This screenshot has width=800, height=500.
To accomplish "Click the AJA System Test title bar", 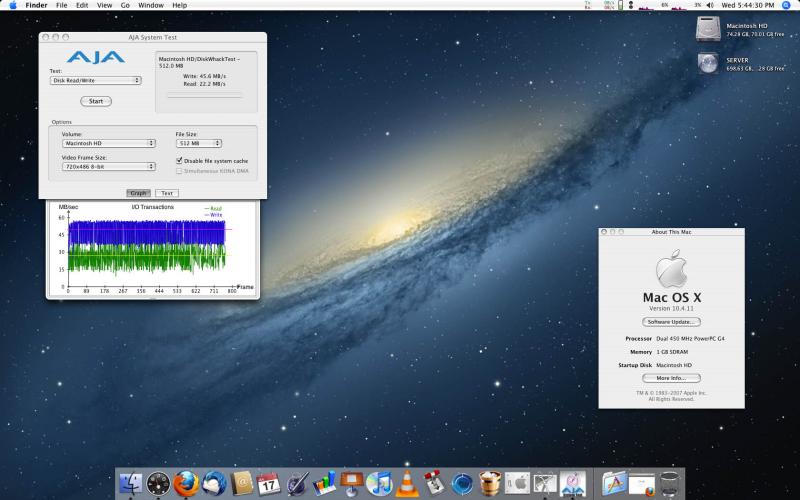I will pyautogui.click(x=153, y=37).
